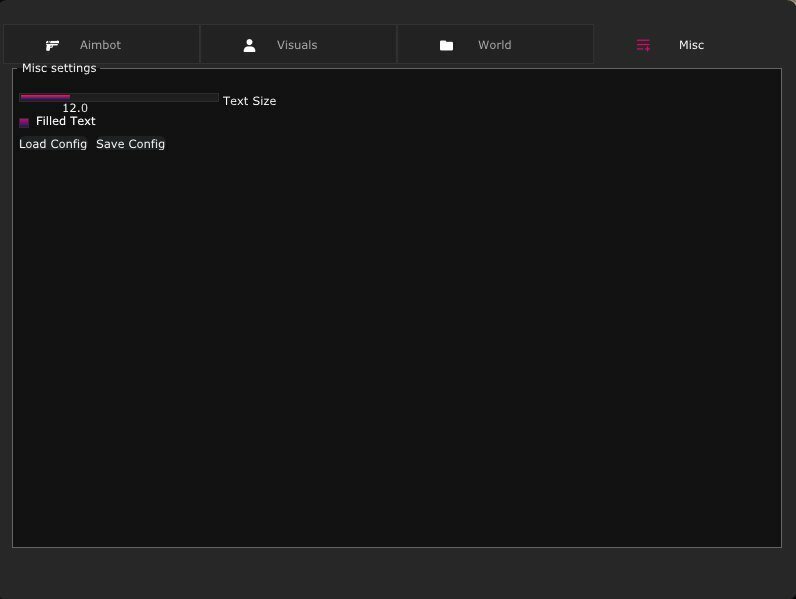Click the Misc settings group title
Viewport: 796px width, 599px height.
(59, 69)
